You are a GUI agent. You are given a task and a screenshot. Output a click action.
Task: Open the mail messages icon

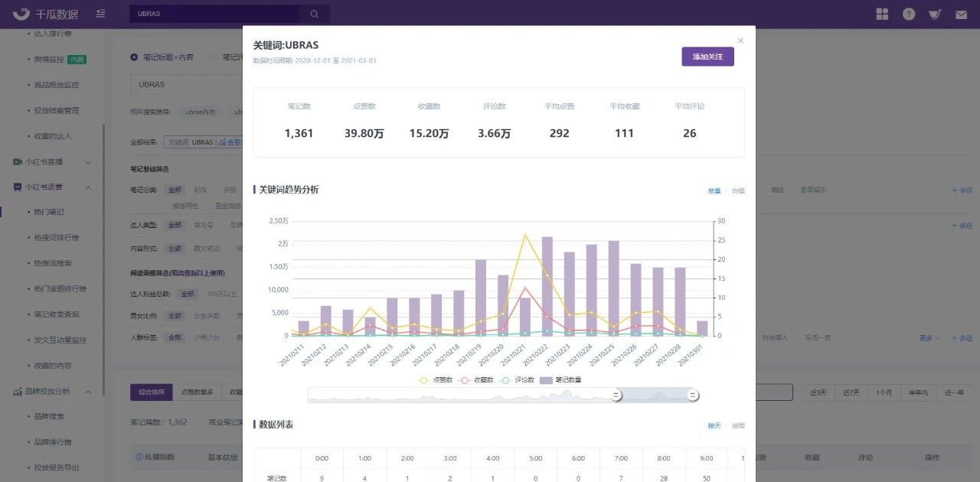coord(961,14)
